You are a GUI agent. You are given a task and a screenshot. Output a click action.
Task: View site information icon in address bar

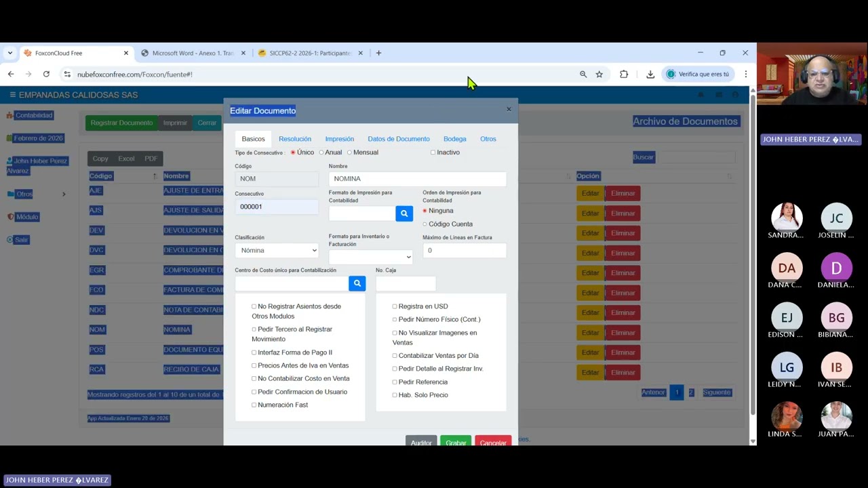click(67, 74)
